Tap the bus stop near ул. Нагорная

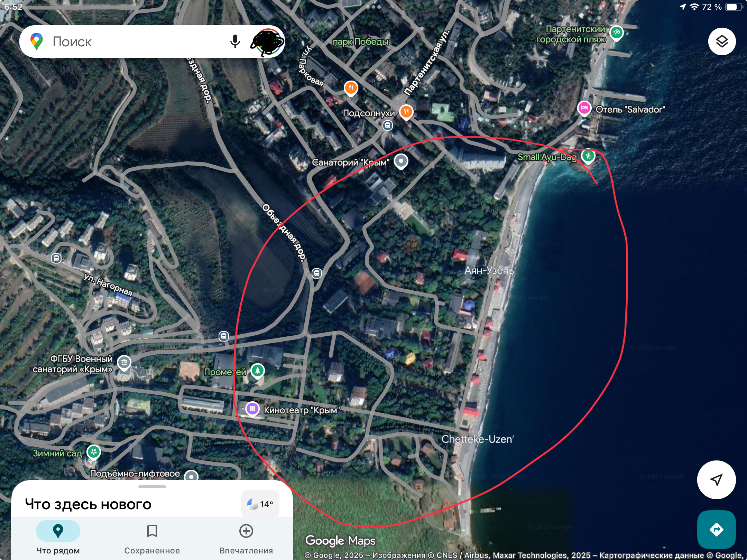coord(56,258)
